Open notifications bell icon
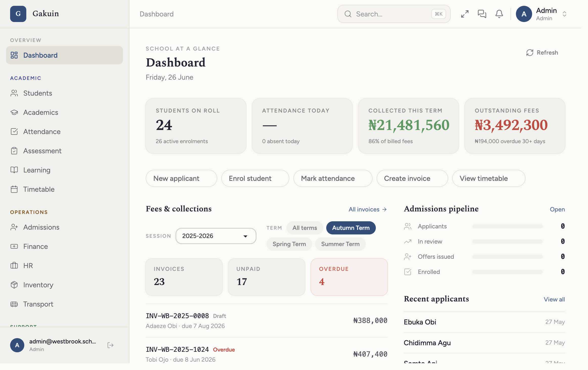 499,14
